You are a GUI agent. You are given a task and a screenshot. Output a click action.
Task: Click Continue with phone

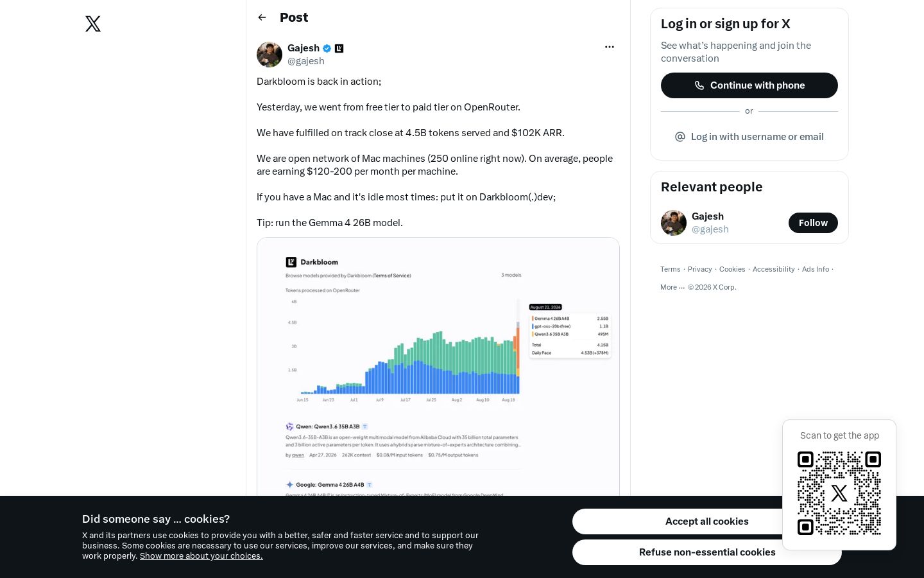click(x=749, y=85)
